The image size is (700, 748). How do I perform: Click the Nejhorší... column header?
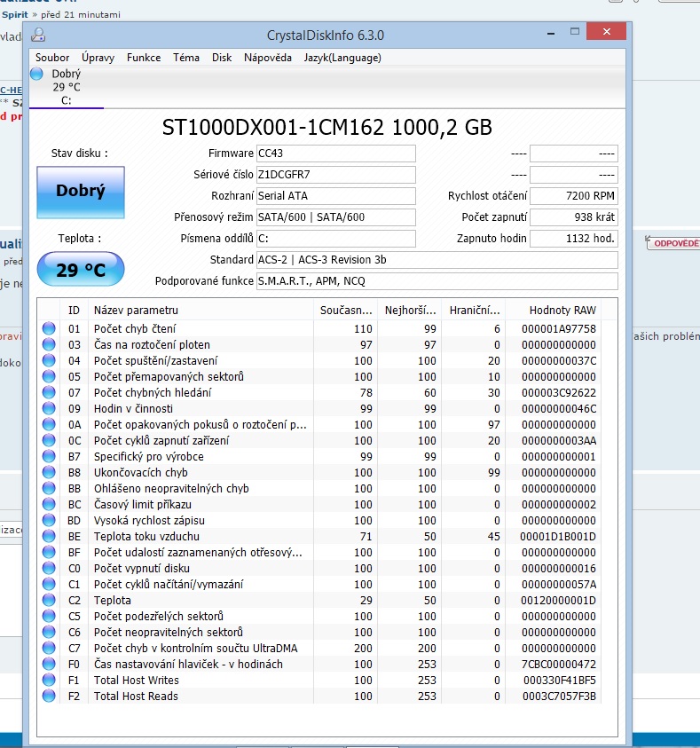pos(410,310)
